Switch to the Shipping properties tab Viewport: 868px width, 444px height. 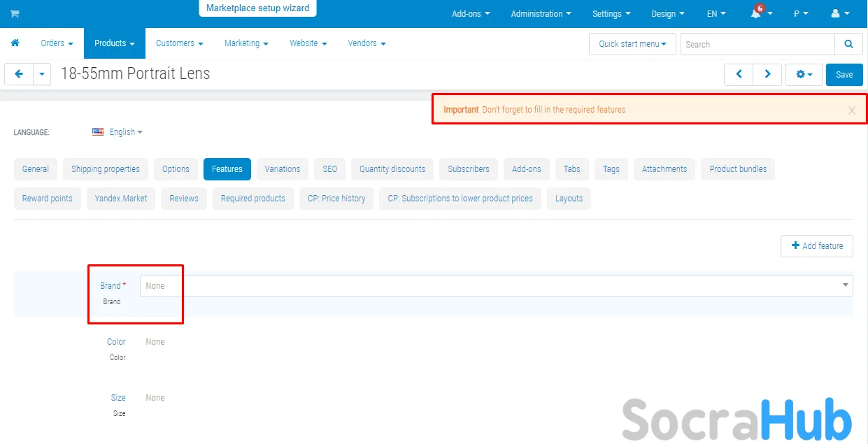[x=106, y=169]
